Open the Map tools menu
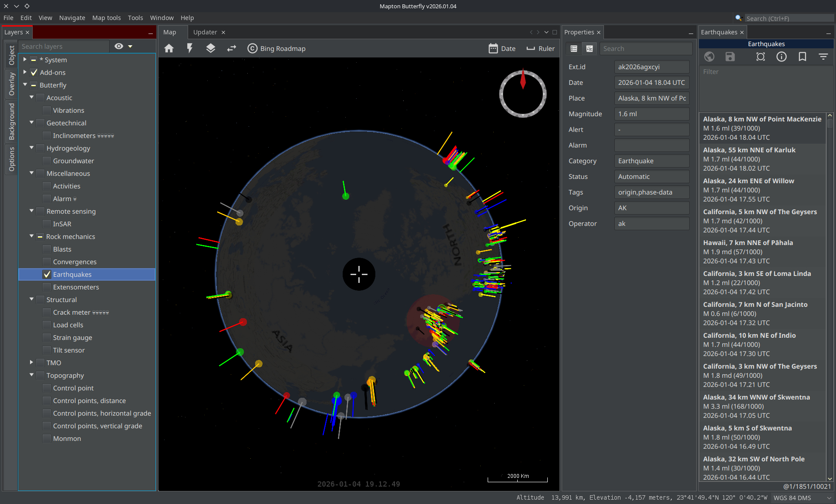836x504 pixels. point(106,18)
